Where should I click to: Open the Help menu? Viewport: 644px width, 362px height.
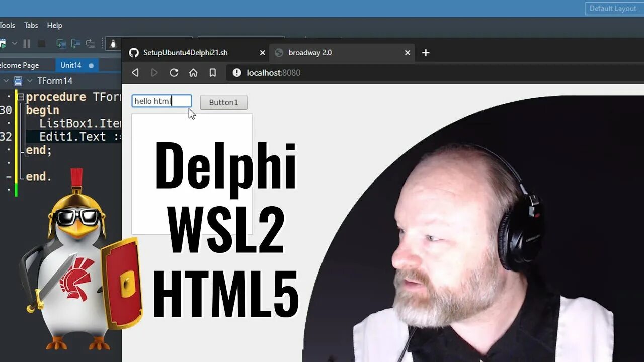pos(54,25)
